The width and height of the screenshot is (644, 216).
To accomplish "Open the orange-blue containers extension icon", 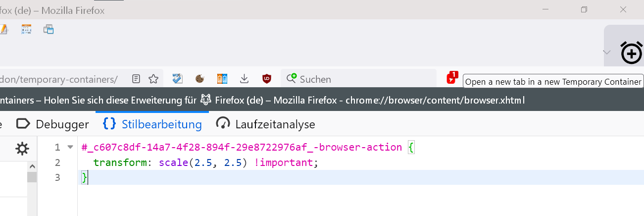I will (x=222, y=79).
